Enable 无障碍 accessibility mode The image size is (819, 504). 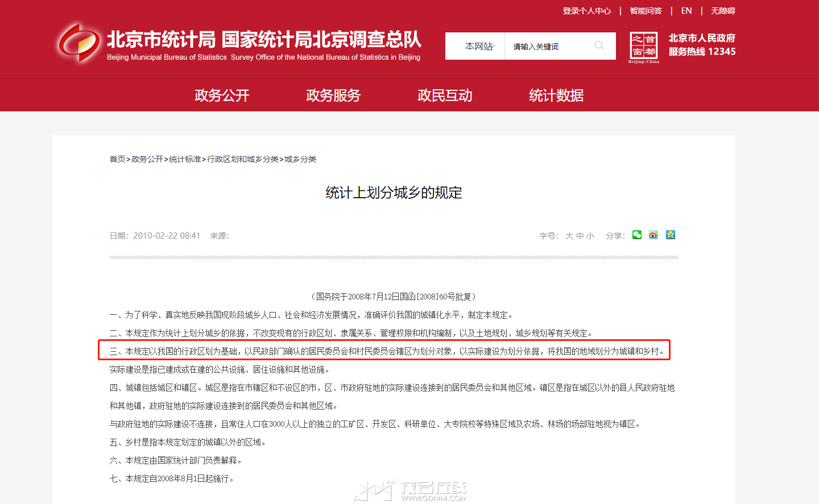[x=723, y=11]
